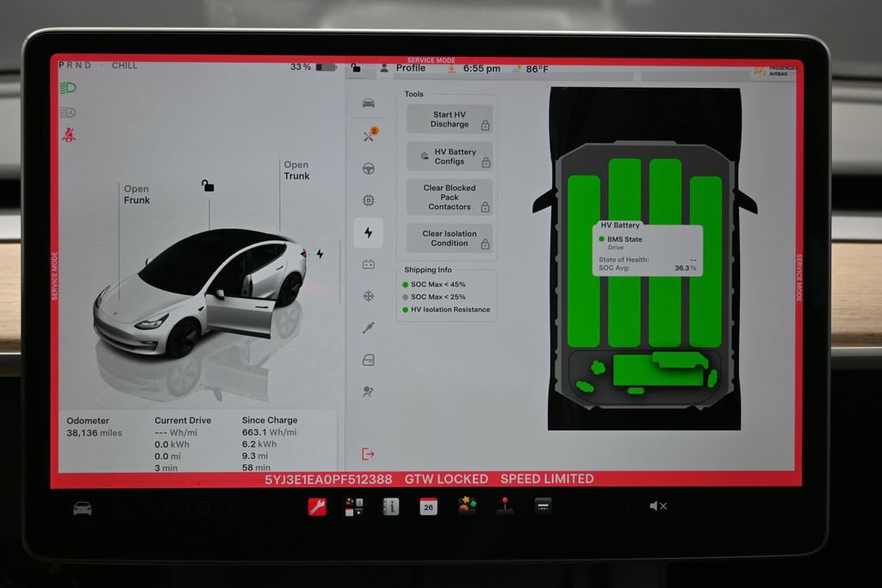The height and width of the screenshot is (588, 882).
Task: Tap Clear Isolation Condition button
Action: [x=450, y=238]
